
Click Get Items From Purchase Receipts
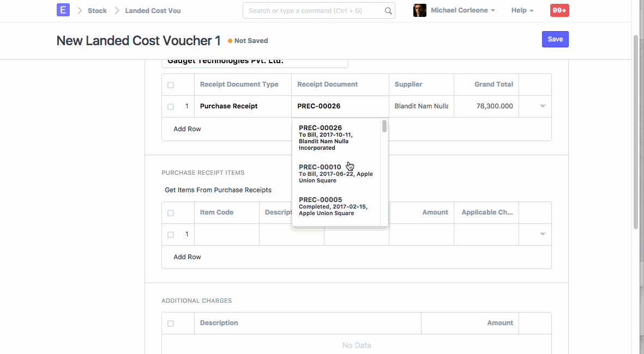[x=218, y=190]
